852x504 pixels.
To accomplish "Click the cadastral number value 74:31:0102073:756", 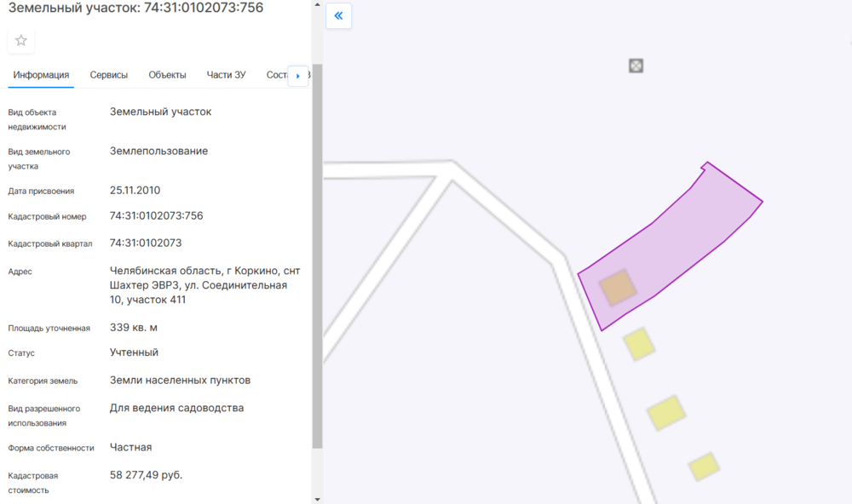I will point(157,215).
